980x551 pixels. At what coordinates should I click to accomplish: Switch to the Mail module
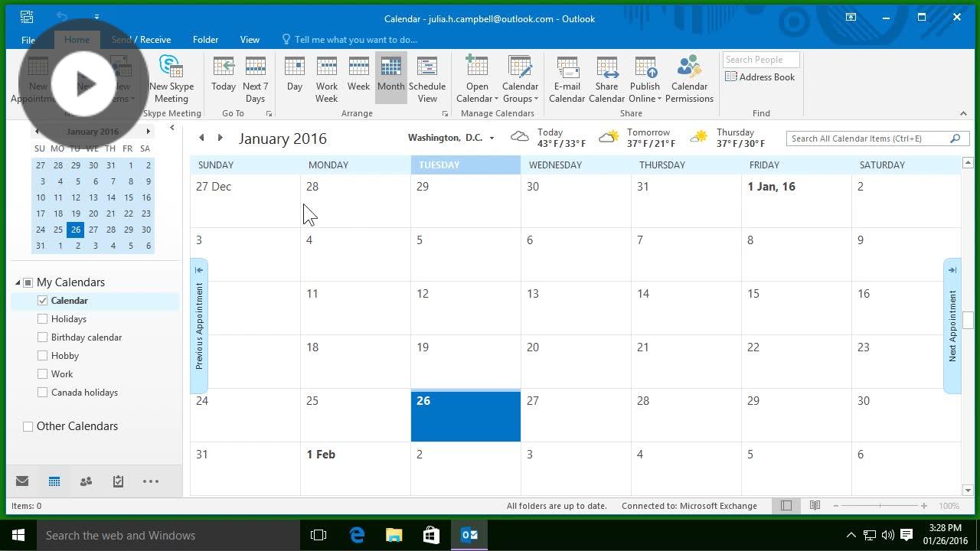pyautogui.click(x=21, y=481)
